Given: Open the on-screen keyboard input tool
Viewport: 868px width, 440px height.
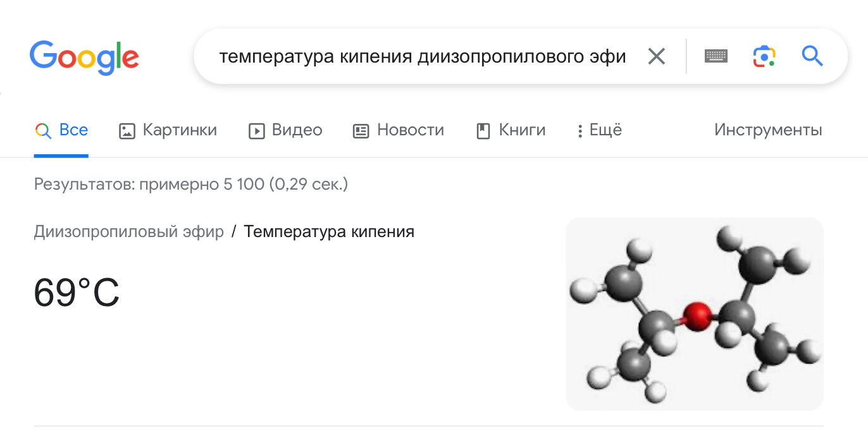Looking at the screenshot, I should (716, 57).
